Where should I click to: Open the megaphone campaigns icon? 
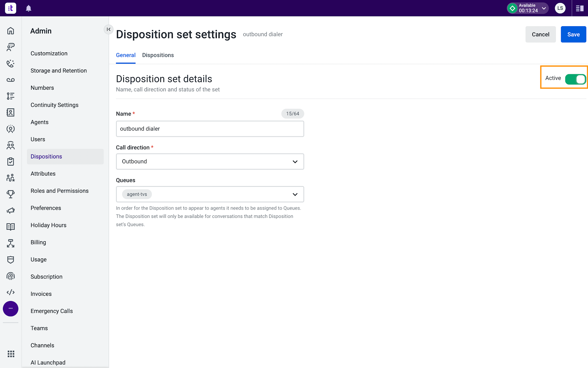point(11,210)
